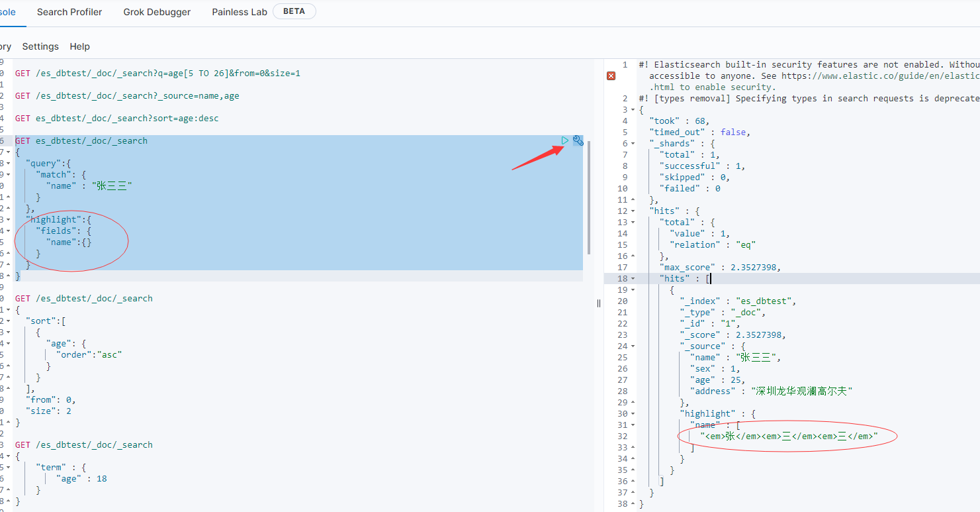The image size is (980, 512).
Task: Collapse the "fields": { block in the request editor
Action: pyautogui.click(x=7, y=230)
